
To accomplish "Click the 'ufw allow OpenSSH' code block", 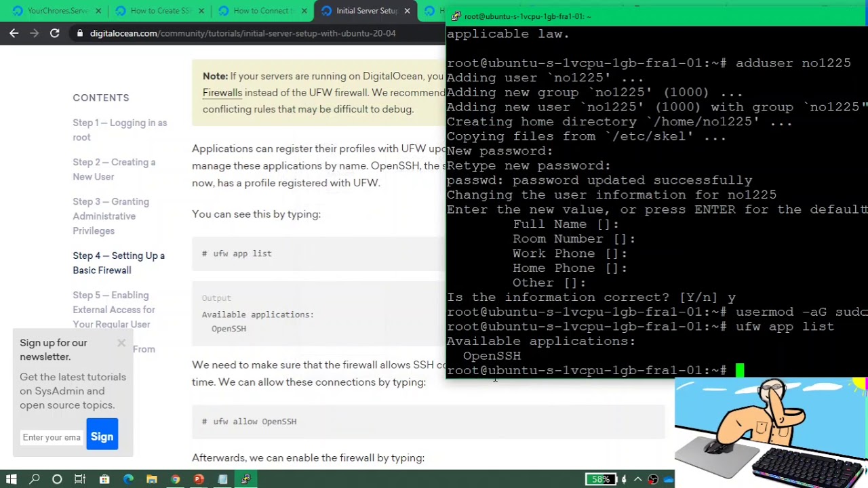I will (x=429, y=422).
